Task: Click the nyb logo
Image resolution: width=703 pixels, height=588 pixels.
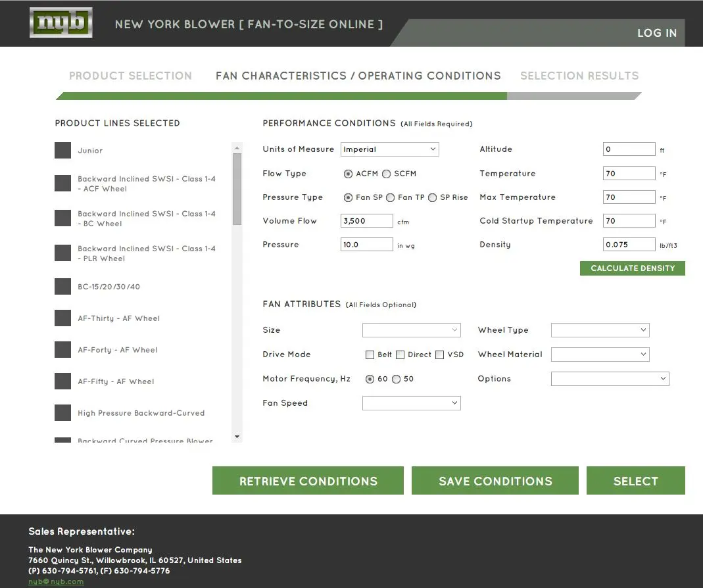Action: point(61,23)
